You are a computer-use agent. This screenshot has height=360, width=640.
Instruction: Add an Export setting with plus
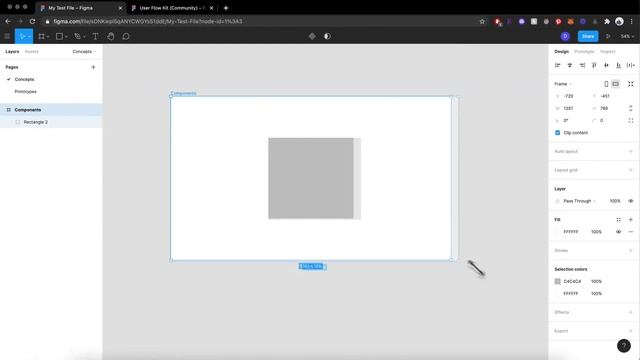click(x=631, y=331)
